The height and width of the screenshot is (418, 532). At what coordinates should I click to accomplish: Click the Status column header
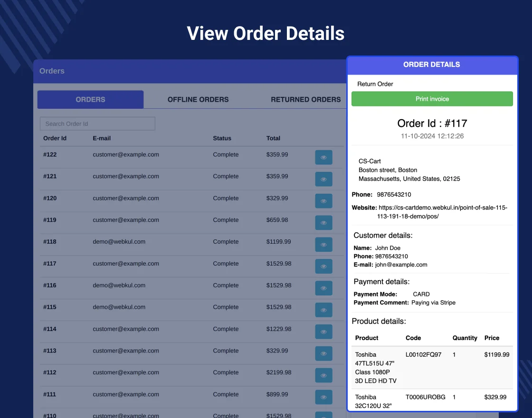(222, 138)
